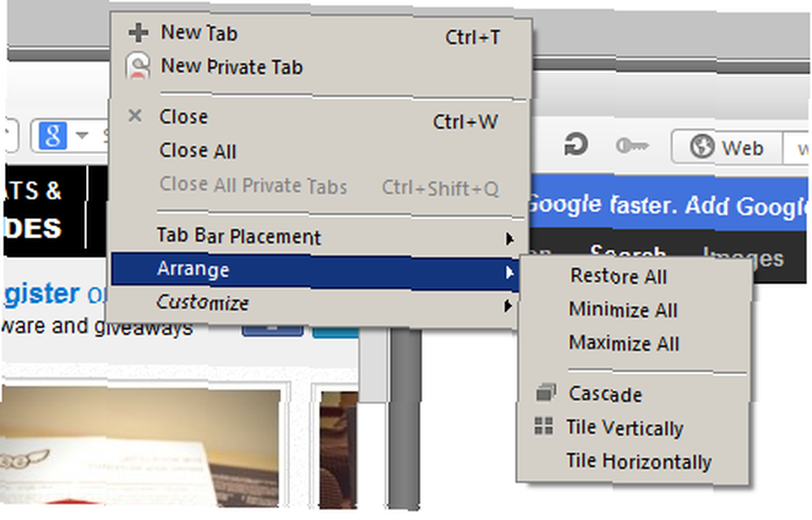This screenshot has width=812, height=520.
Task: Click the plus icon beside New Tab
Action: point(138,33)
